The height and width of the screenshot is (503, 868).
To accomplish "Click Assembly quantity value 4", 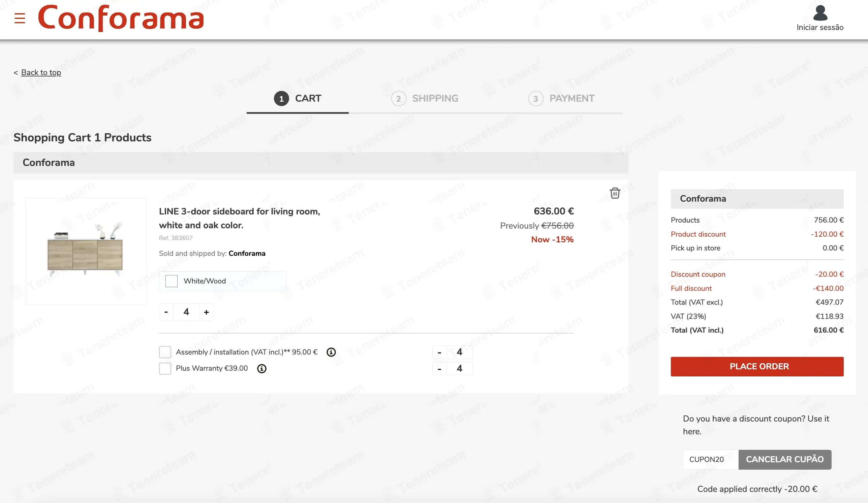I will pyautogui.click(x=460, y=352).
